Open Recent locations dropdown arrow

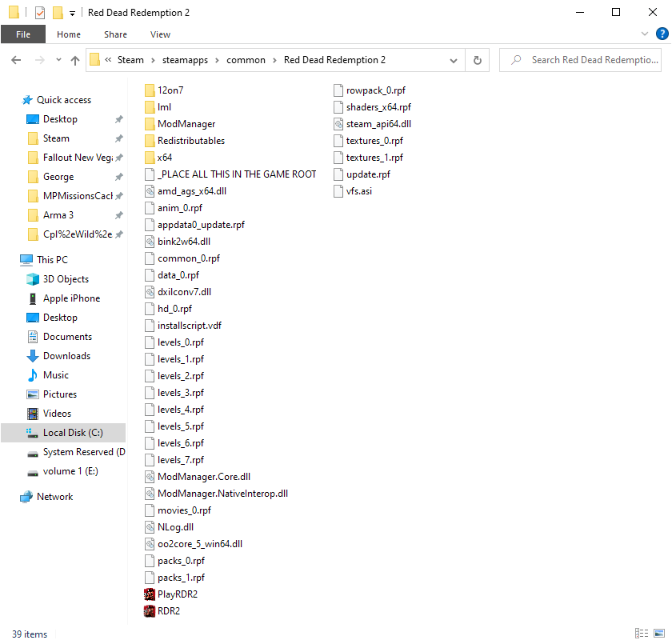pos(58,60)
